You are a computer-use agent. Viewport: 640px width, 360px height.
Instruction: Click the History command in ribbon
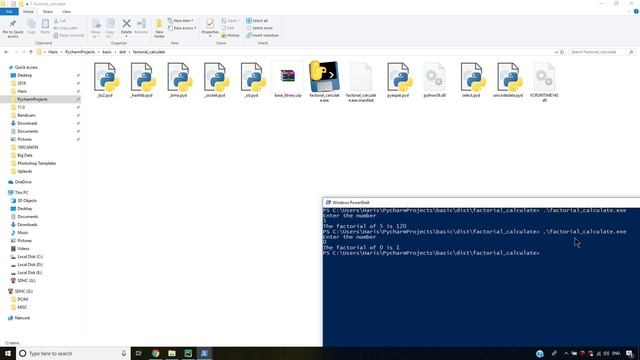click(x=231, y=36)
